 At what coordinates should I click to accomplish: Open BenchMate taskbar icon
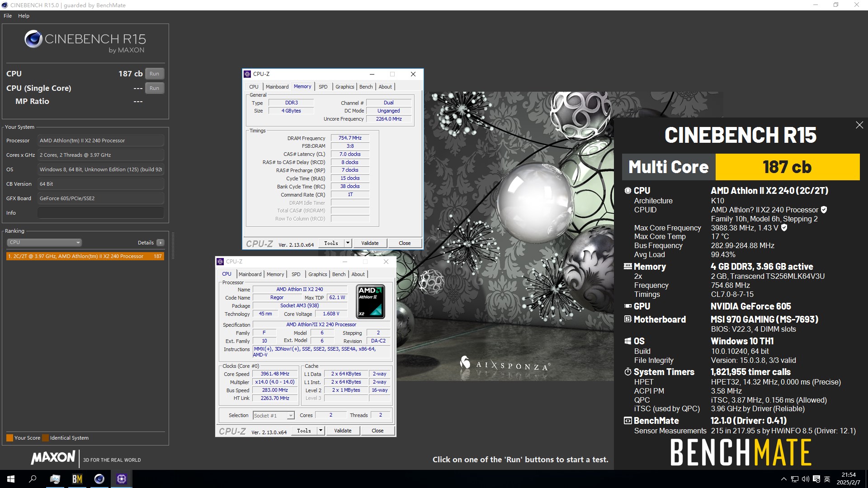(77, 479)
